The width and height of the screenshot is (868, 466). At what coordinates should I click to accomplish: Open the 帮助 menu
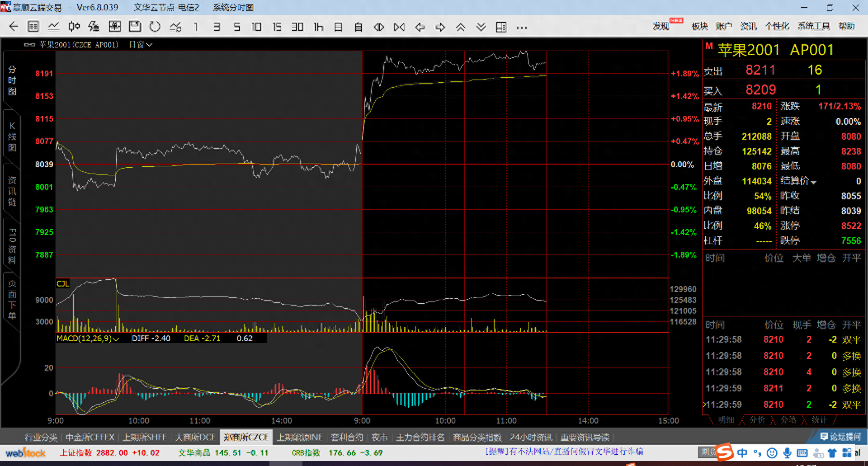point(847,26)
